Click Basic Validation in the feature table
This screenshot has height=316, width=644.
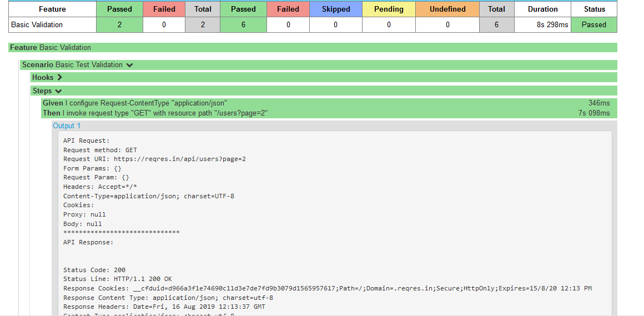tap(37, 24)
